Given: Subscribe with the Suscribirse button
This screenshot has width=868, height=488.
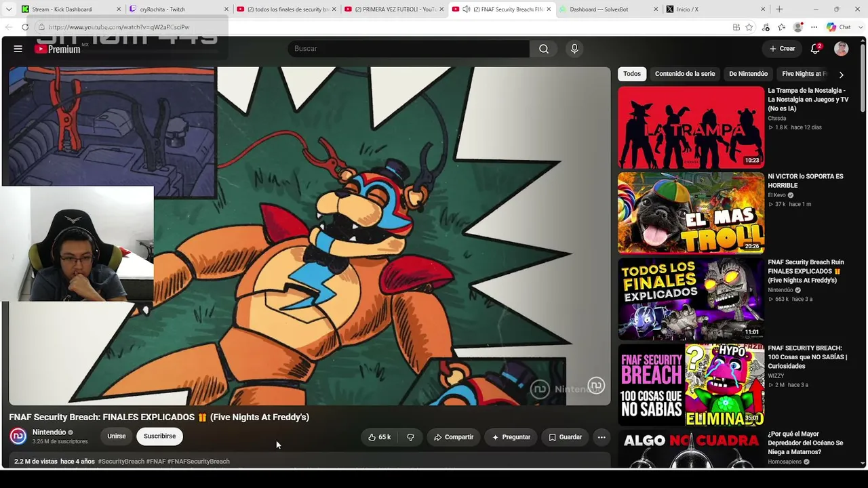Looking at the screenshot, I should click(159, 436).
